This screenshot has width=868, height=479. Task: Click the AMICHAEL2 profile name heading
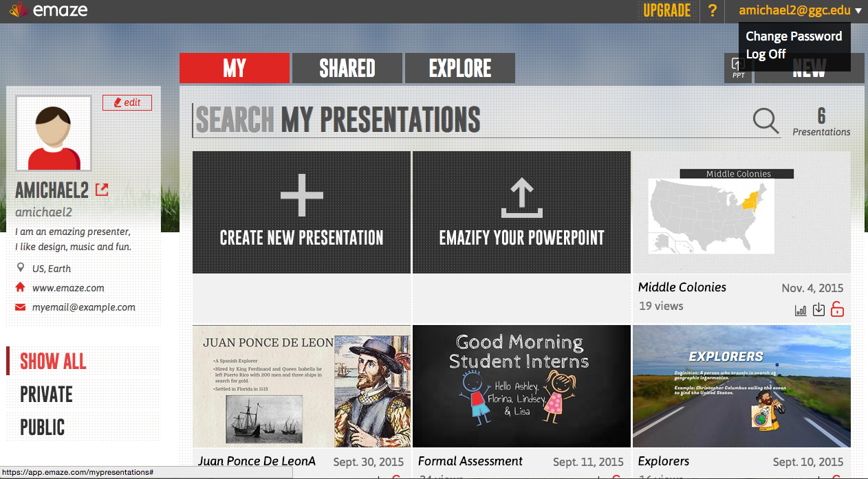(x=52, y=190)
